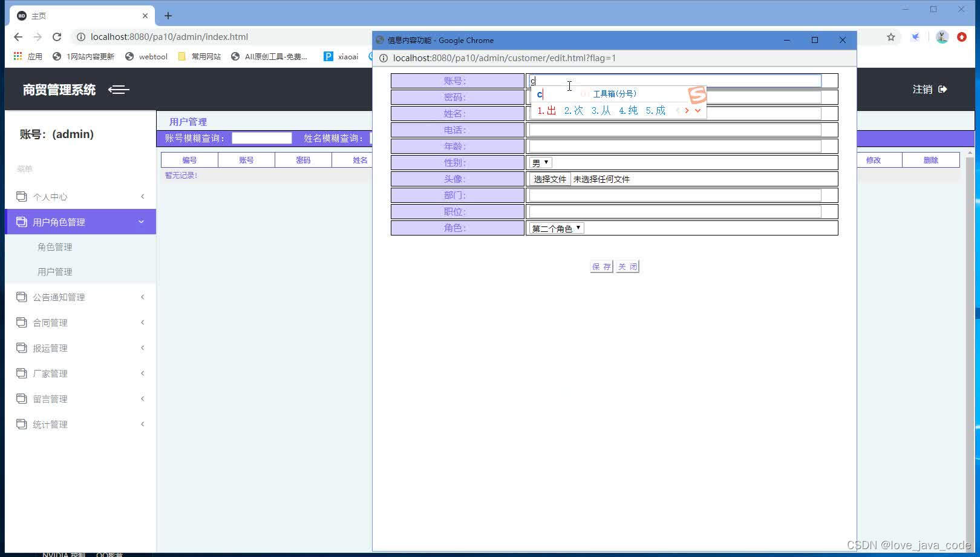This screenshot has width=980, height=557.
Task: Open the 应用 apps grid icon
Action: point(18,56)
